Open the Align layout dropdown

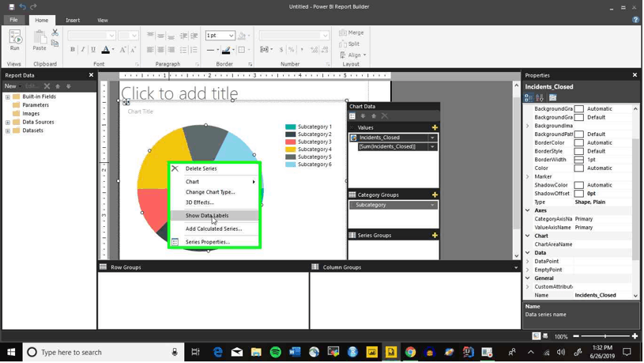(x=352, y=55)
